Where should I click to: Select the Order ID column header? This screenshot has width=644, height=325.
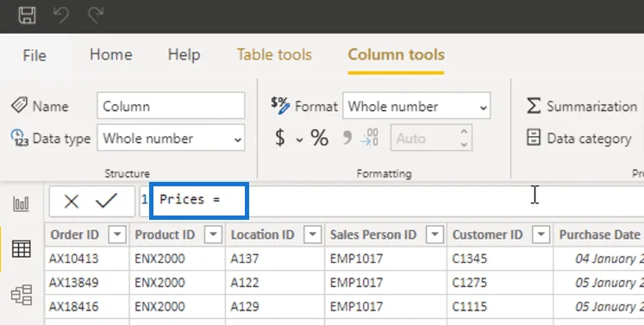[x=75, y=234]
